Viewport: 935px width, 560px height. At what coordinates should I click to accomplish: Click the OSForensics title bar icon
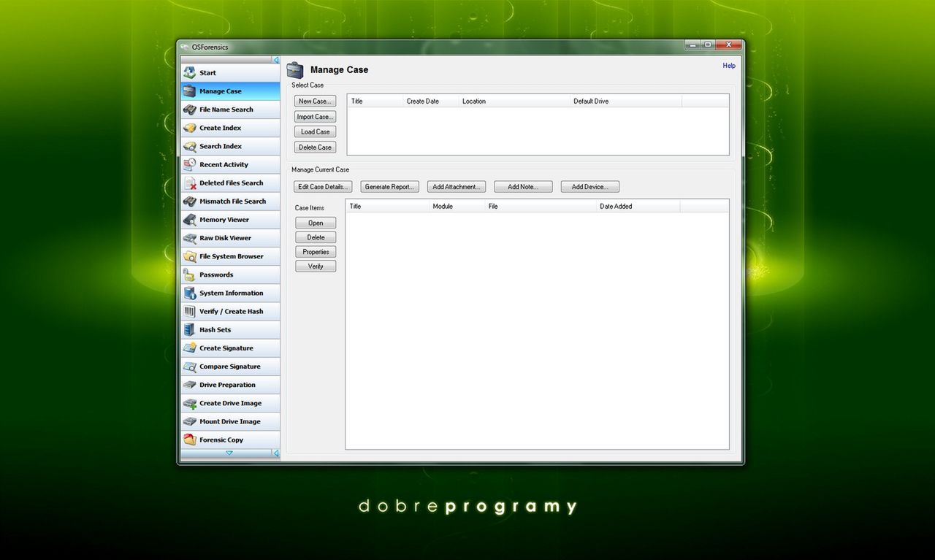pyautogui.click(x=185, y=47)
